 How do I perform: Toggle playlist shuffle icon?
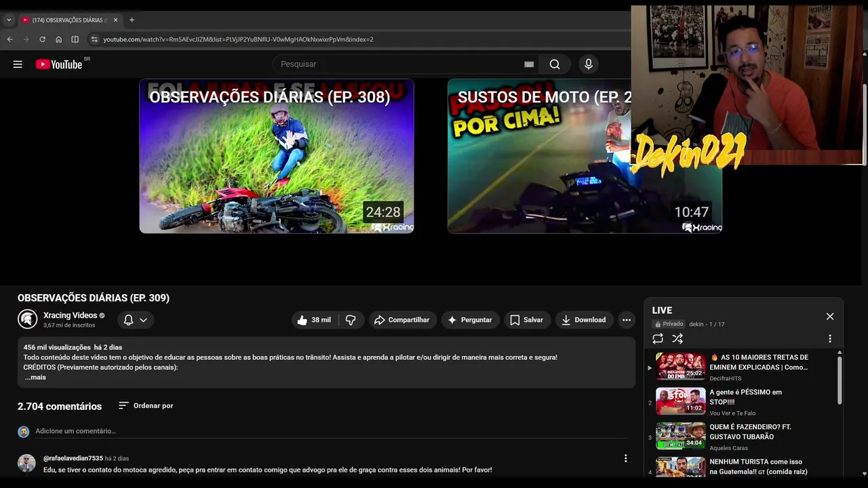[x=677, y=339]
